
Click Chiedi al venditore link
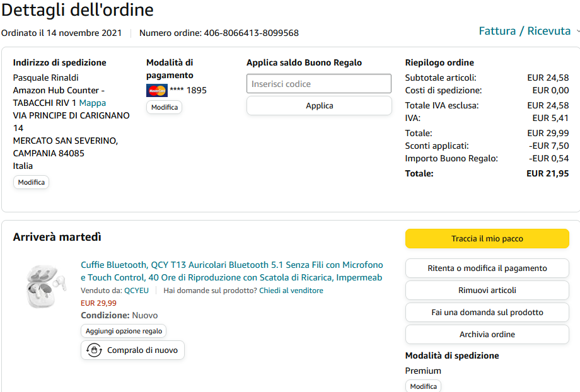click(291, 291)
